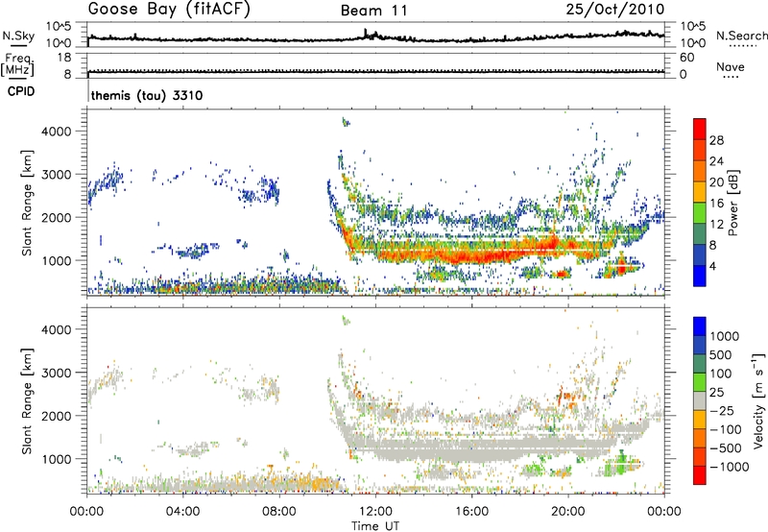Viewport: 768px width, 532px height.
Task: Pick the gray ±25 segment of Velocity colorbar
Action: coord(700,401)
